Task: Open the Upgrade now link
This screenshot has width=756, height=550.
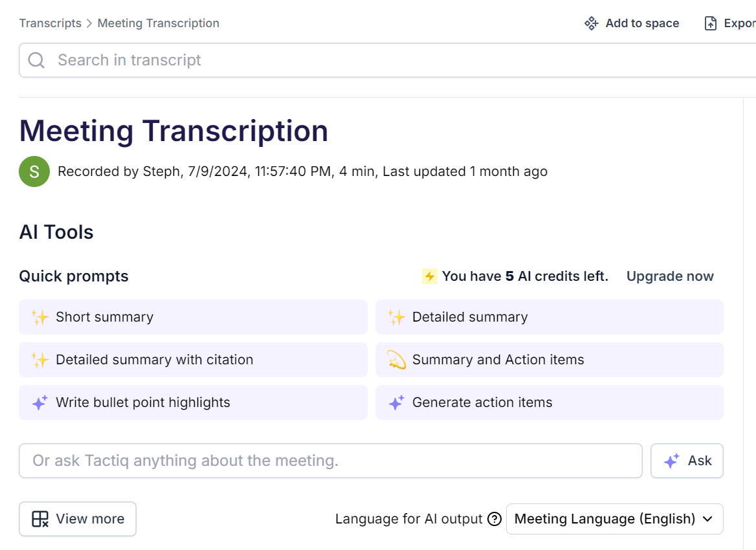Action: click(x=670, y=276)
